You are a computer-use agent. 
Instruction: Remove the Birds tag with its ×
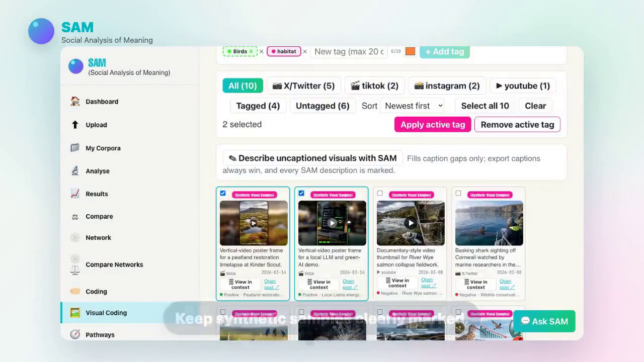click(261, 51)
